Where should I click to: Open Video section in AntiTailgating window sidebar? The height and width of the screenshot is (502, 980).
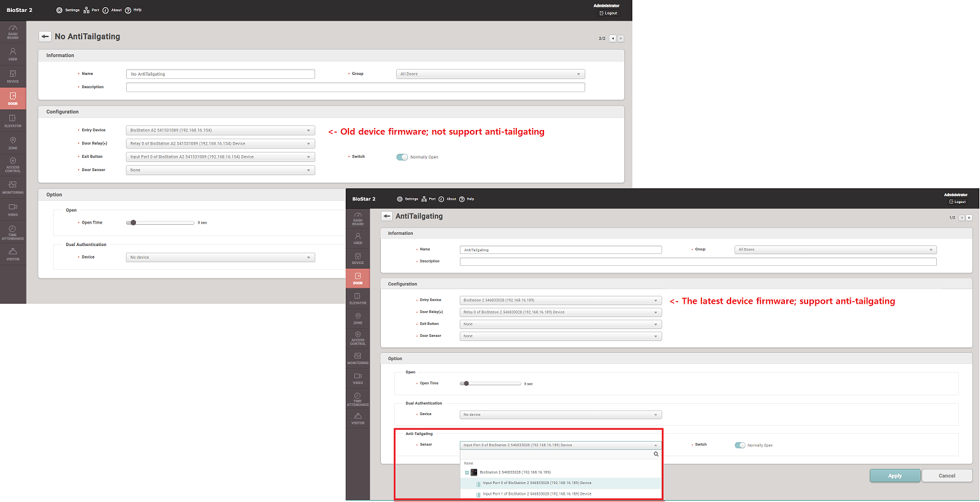point(358,378)
